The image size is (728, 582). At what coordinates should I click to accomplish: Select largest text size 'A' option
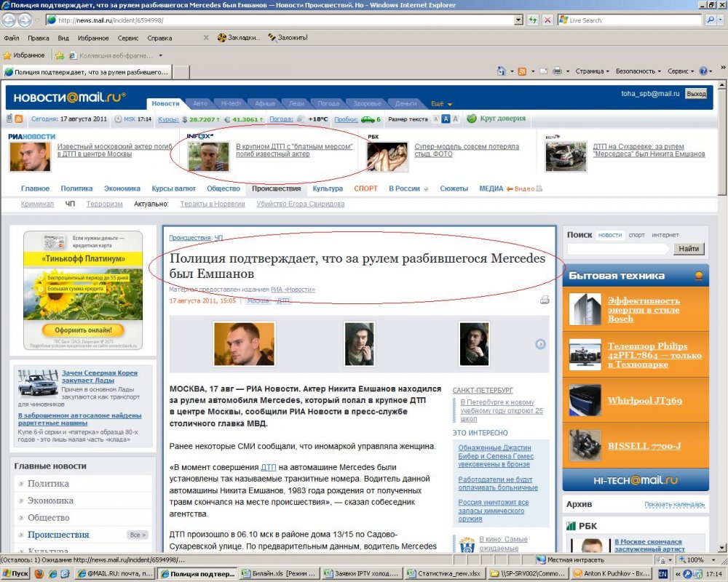click(456, 119)
